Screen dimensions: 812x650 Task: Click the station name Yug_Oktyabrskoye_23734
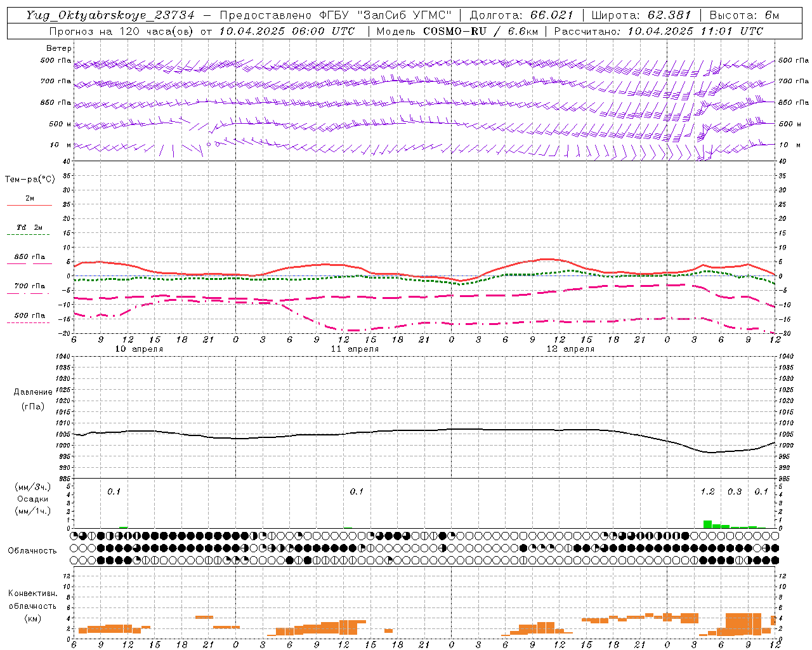tap(110, 15)
